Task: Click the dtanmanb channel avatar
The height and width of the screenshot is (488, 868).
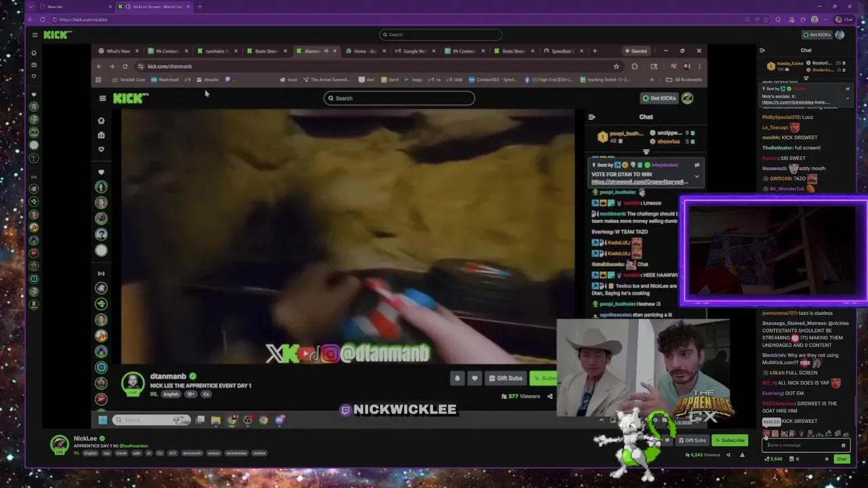Action: tap(133, 383)
